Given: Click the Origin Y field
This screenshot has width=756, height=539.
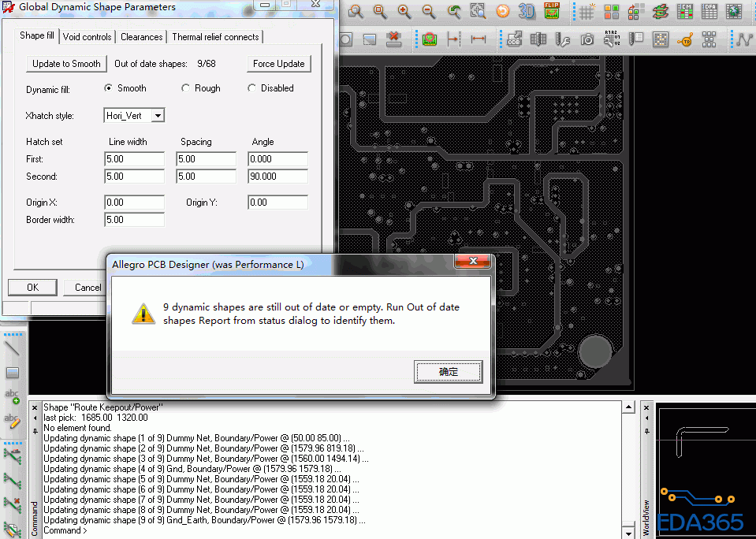Looking at the screenshot, I should tap(277, 203).
